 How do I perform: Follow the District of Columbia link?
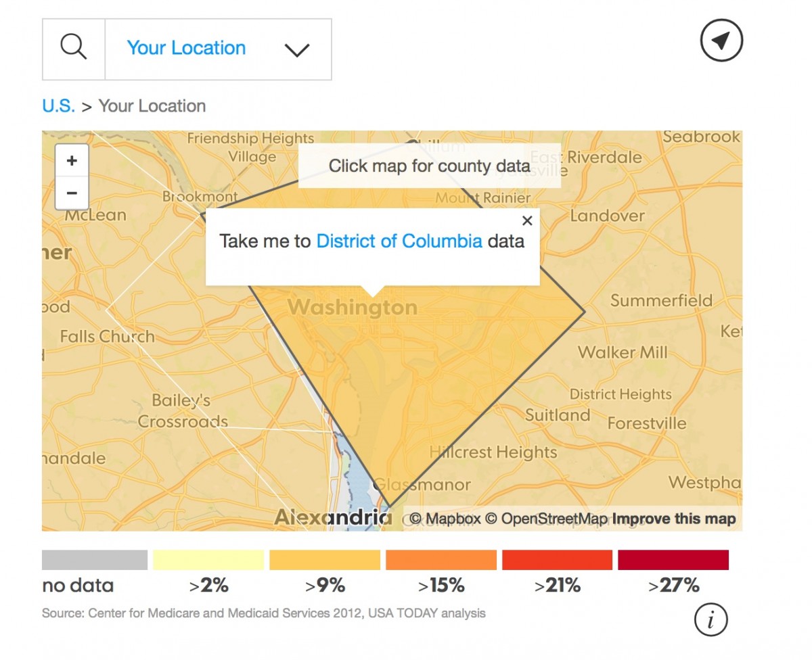point(399,241)
